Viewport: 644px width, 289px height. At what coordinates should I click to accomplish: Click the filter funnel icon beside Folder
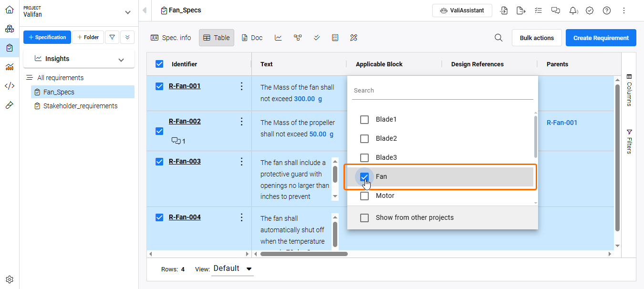tap(112, 37)
